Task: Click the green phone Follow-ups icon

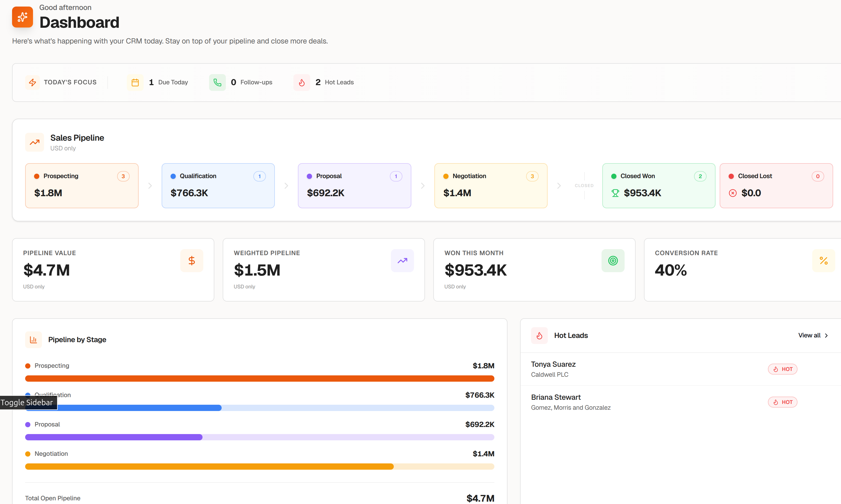Action: [x=217, y=82]
